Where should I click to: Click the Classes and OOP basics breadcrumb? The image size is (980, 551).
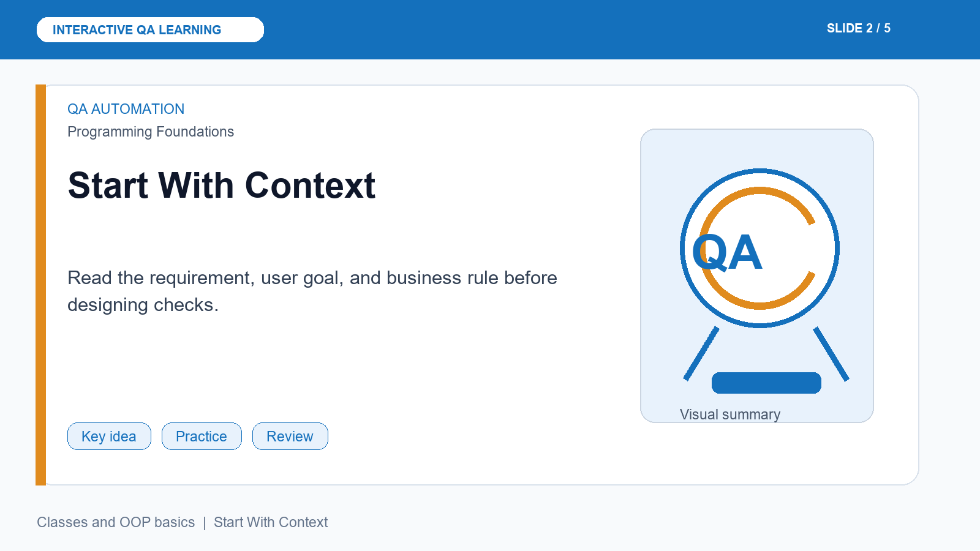pyautogui.click(x=116, y=522)
